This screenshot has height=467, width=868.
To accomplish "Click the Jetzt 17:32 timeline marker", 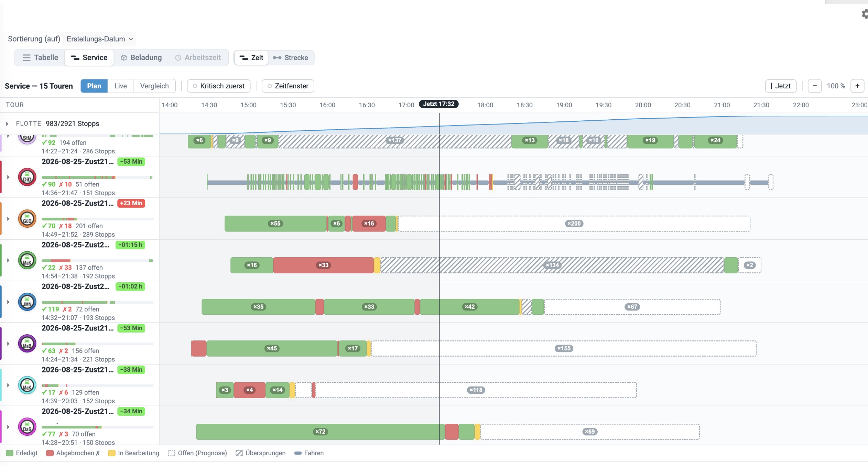I will 438,104.
